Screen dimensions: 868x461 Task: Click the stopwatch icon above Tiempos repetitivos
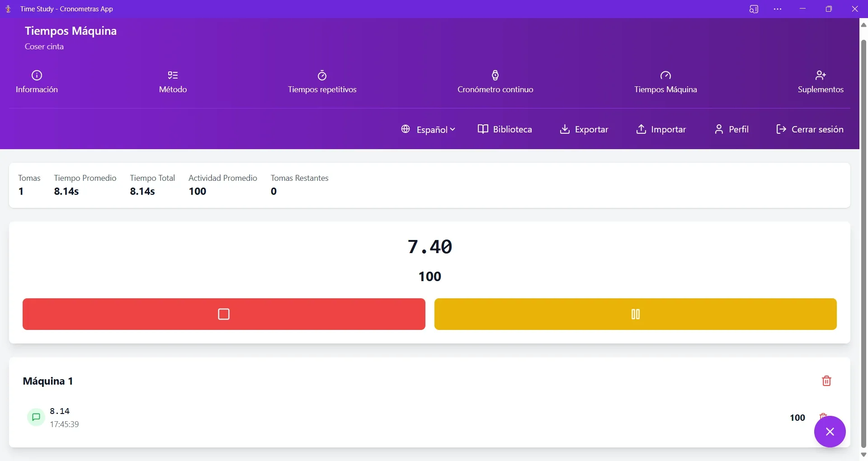pos(322,75)
